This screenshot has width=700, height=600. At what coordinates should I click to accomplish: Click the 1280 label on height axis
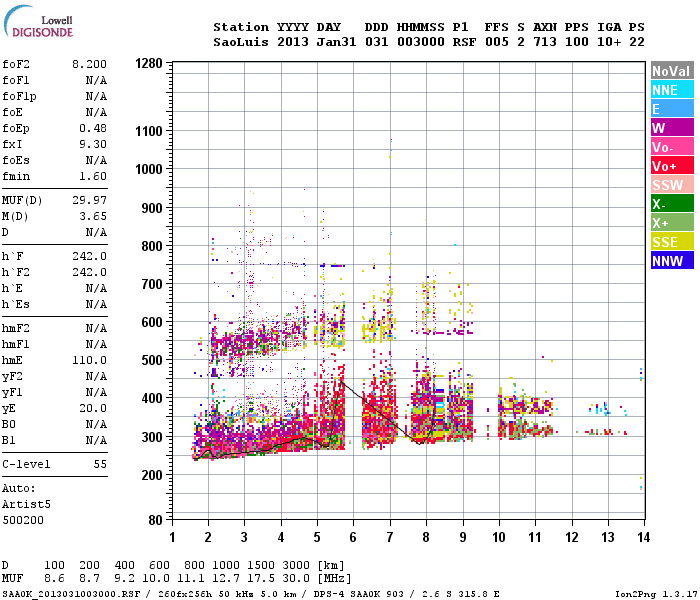(x=149, y=63)
